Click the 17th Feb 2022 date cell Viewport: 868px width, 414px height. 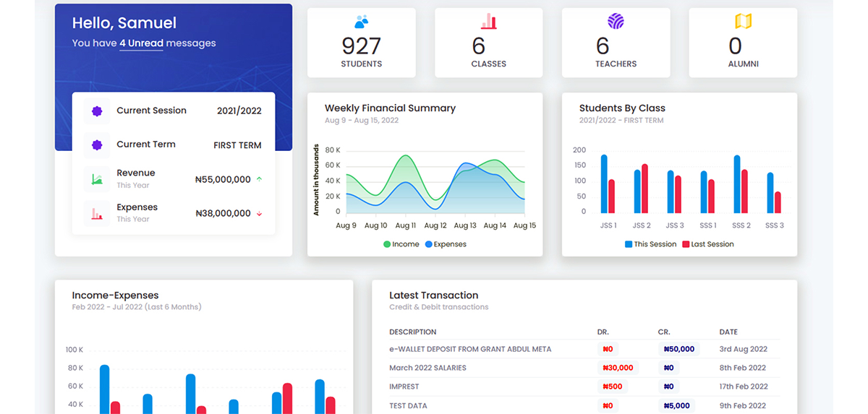click(745, 387)
